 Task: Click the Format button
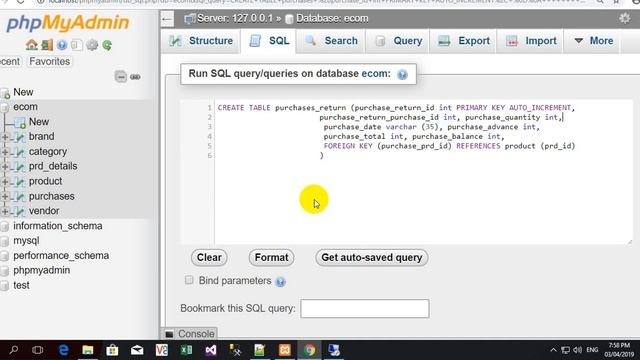(271, 258)
